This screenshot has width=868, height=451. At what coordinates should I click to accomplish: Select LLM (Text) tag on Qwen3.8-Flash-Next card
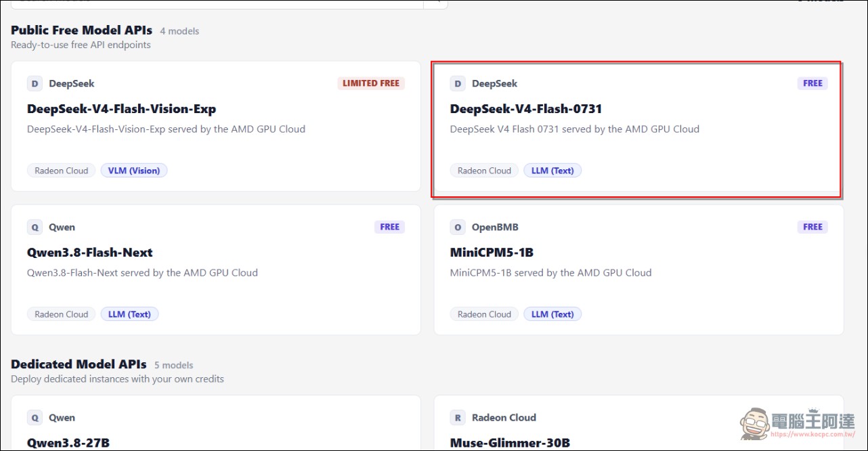click(x=129, y=314)
